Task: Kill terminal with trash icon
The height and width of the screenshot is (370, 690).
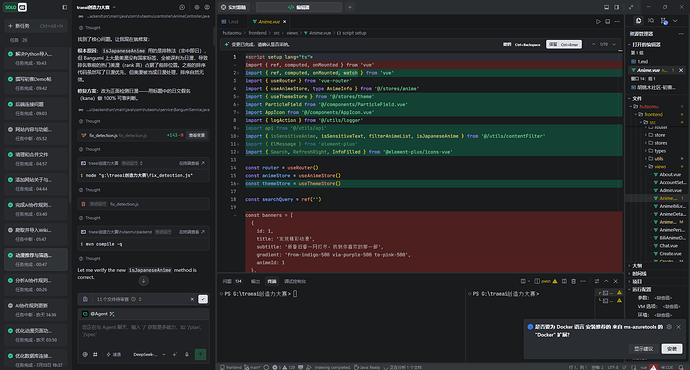Action: [573, 281]
